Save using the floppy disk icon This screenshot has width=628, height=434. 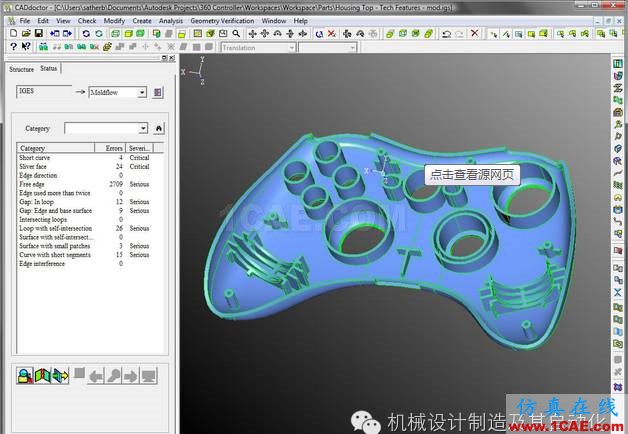click(38, 34)
